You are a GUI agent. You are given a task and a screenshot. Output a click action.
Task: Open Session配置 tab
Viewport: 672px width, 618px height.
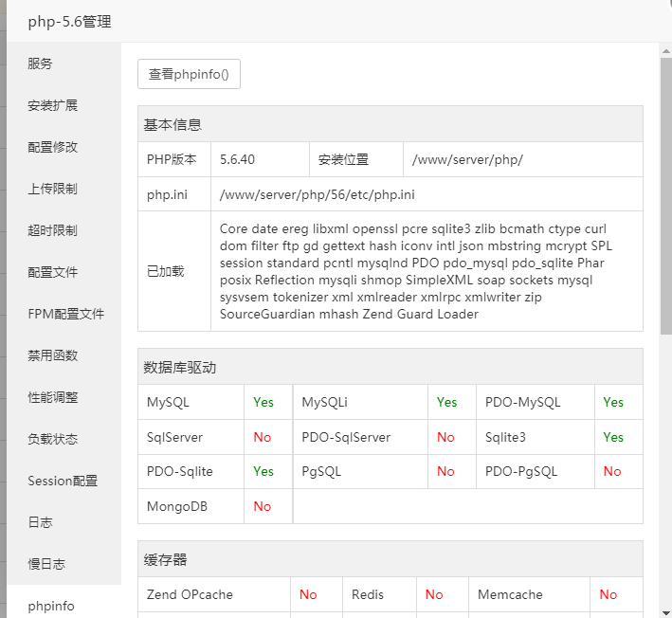tap(63, 481)
